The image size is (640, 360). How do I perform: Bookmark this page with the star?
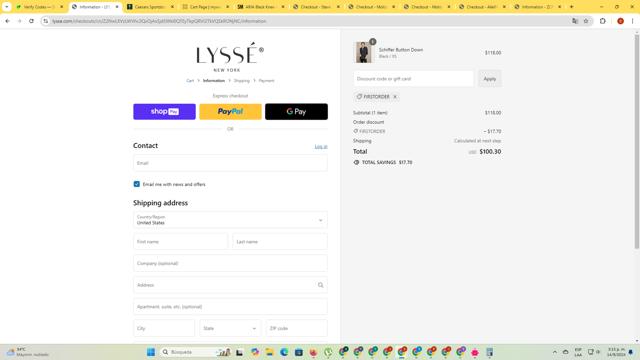pyautogui.click(x=586, y=21)
